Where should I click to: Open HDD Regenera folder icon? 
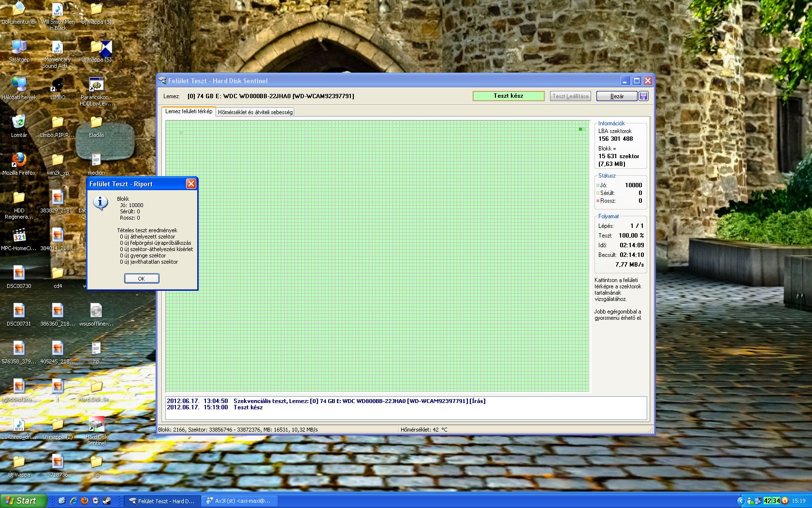point(19,205)
